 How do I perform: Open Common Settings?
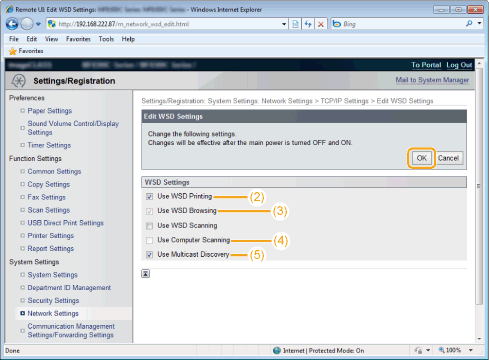click(54, 171)
